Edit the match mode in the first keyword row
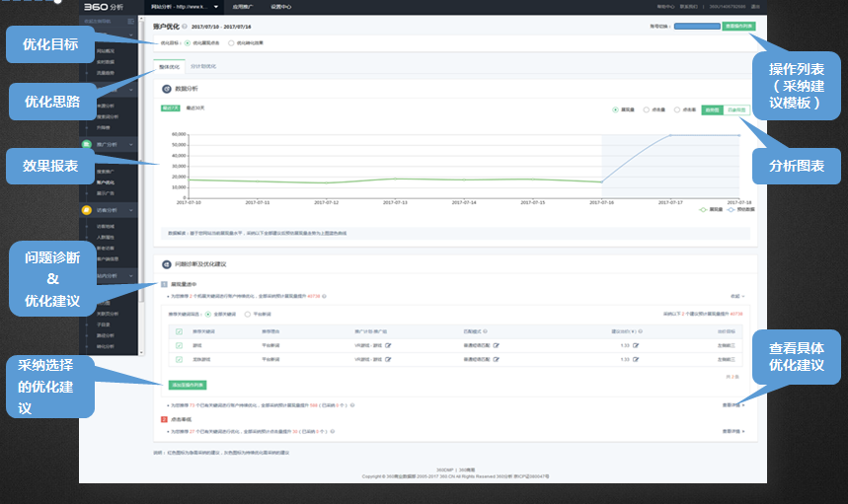This screenshot has width=848, height=504. [497, 346]
